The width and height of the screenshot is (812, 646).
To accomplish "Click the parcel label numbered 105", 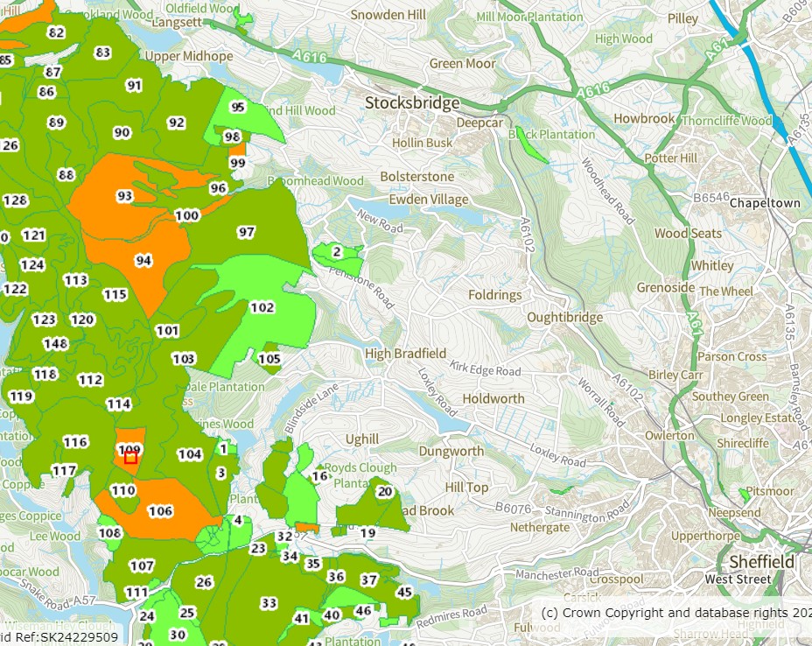I will coord(269,359).
